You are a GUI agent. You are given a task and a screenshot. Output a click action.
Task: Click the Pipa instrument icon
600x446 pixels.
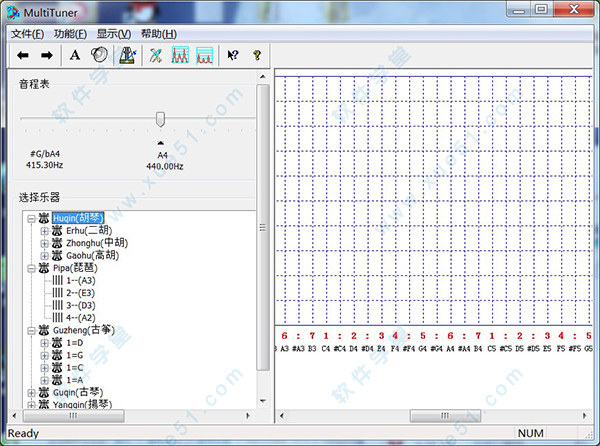coord(44,268)
